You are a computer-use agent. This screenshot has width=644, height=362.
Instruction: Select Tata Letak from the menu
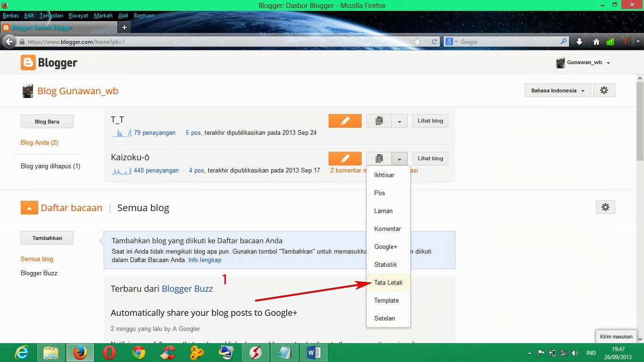(x=388, y=282)
